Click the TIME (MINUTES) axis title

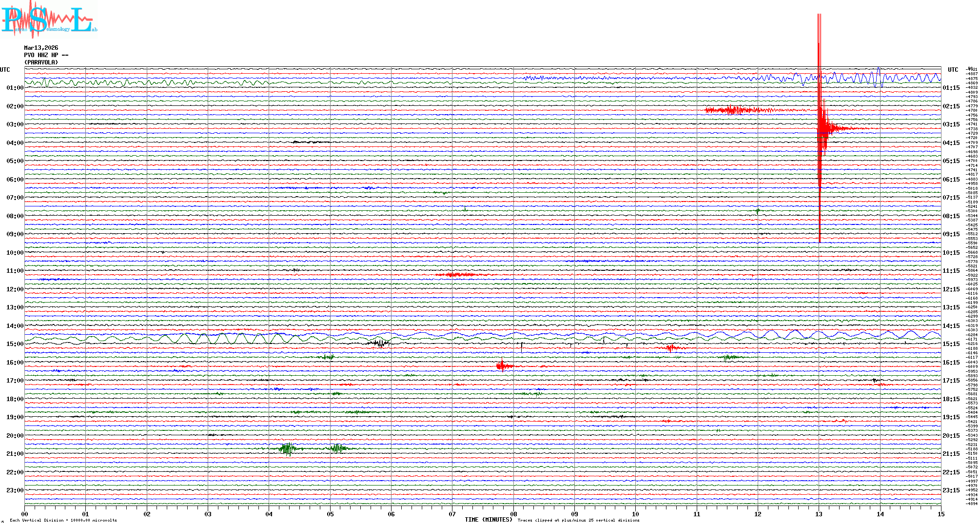(488, 520)
